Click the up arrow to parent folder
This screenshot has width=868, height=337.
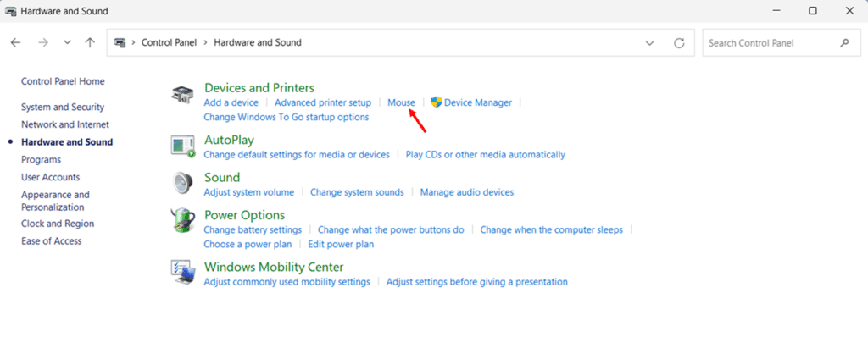tap(90, 42)
